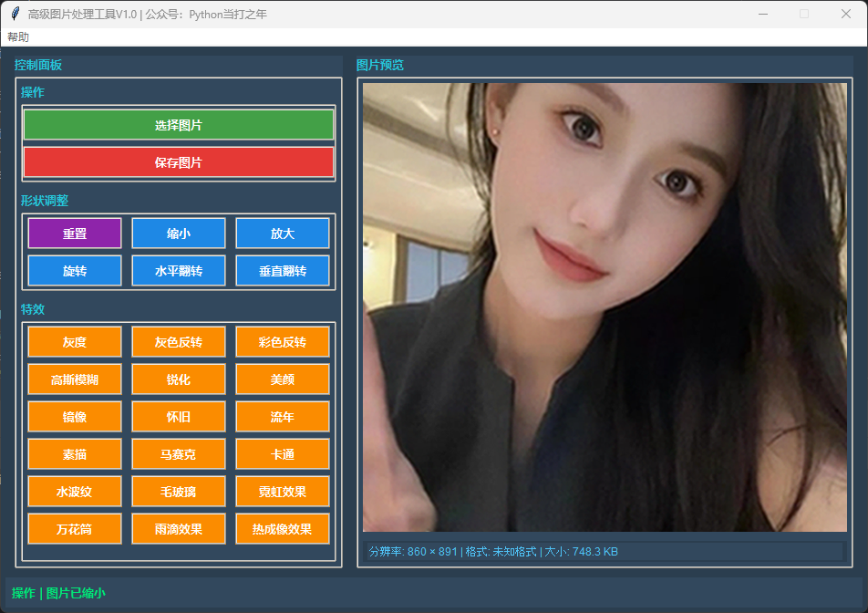The image size is (868, 613).
Task: Apply the 彩色反转 effect
Action: tap(283, 342)
